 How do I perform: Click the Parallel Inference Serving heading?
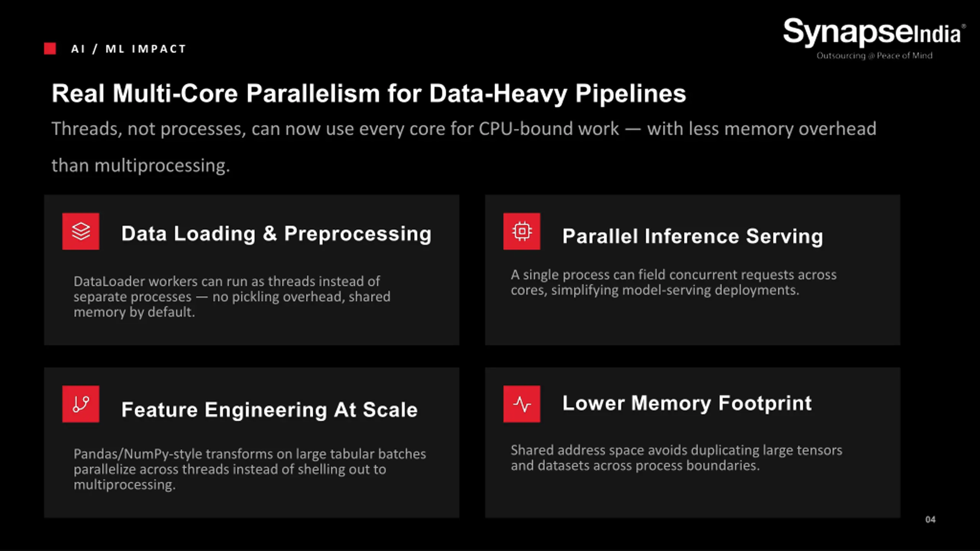click(693, 236)
